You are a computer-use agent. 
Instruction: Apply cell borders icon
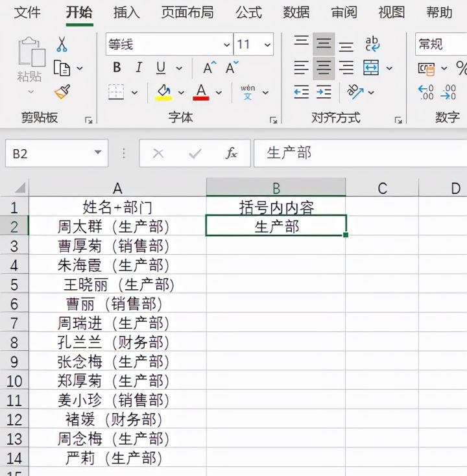click(116, 92)
